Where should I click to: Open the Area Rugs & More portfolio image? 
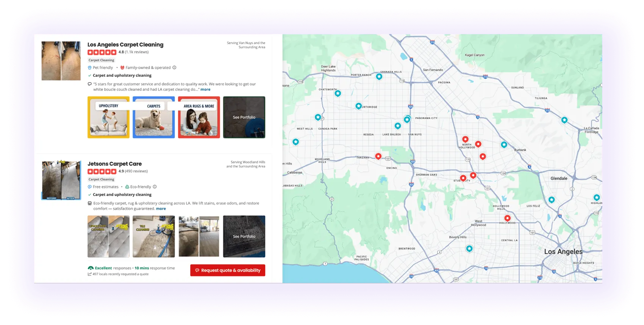click(199, 117)
